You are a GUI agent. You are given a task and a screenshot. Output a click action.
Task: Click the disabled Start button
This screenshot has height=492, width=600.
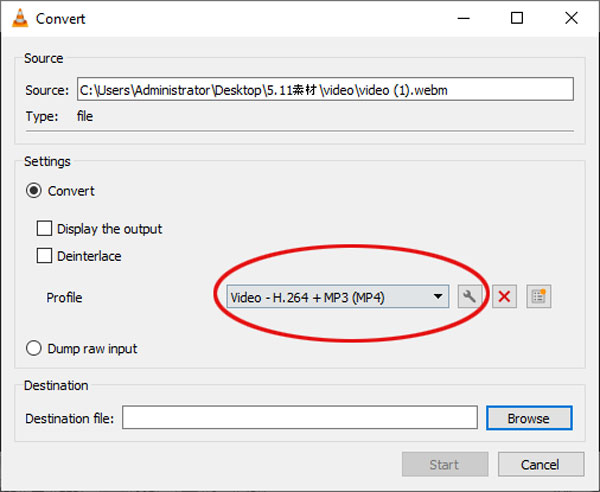pos(445,464)
